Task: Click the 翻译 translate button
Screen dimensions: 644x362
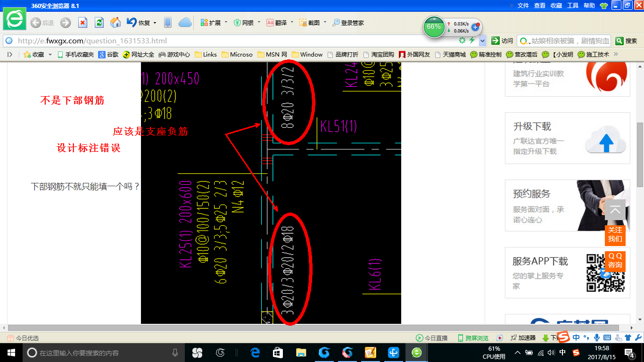Action: pos(277,23)
